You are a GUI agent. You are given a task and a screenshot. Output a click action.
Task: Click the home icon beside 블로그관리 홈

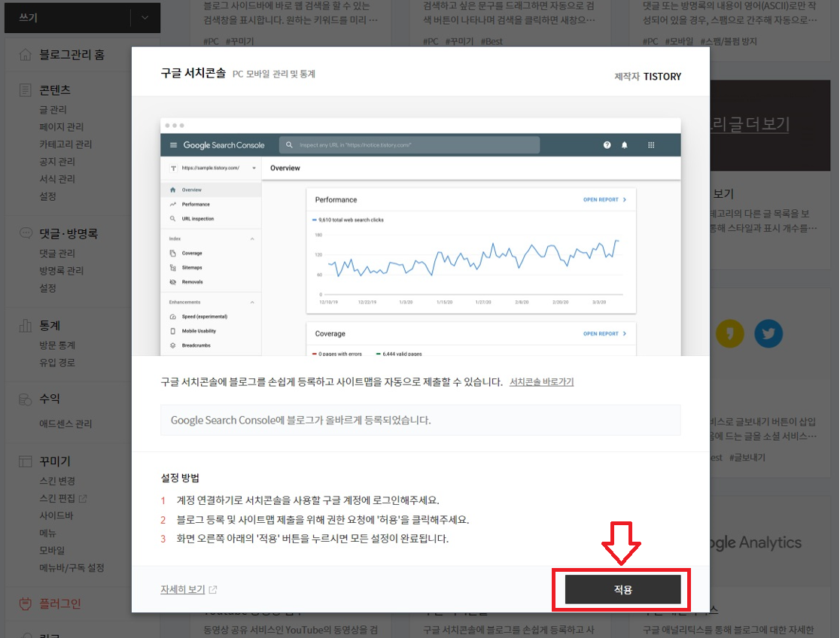(25, 55)
